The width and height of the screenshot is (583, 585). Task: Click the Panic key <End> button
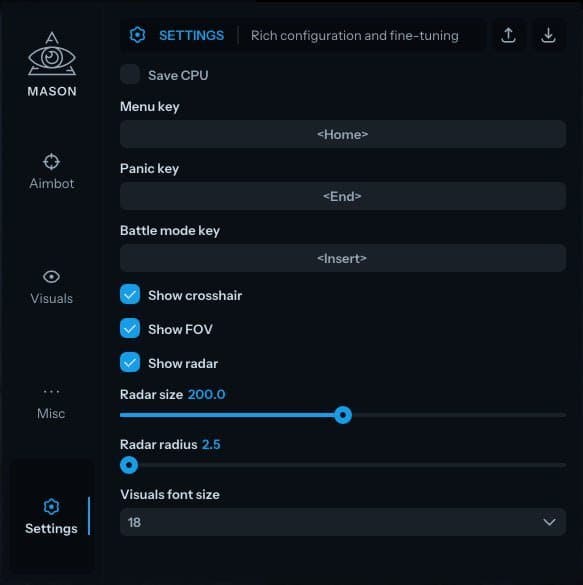pos(343,196)
